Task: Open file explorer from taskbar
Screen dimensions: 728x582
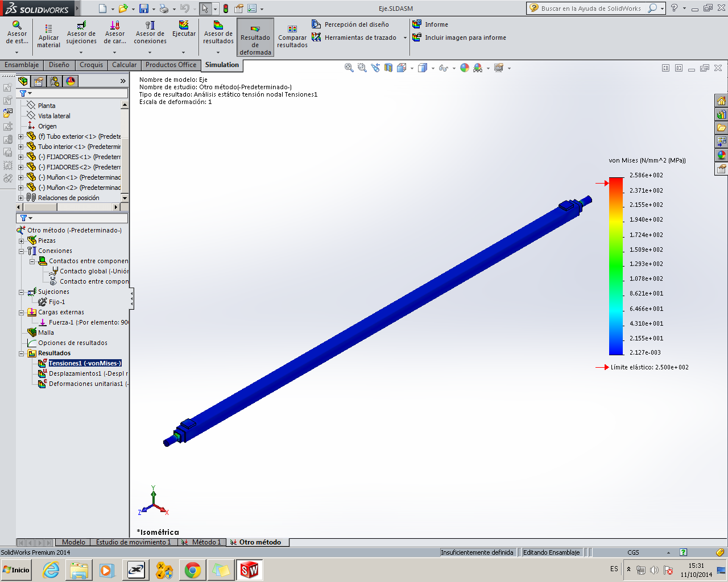Action: tap(79, 570)
